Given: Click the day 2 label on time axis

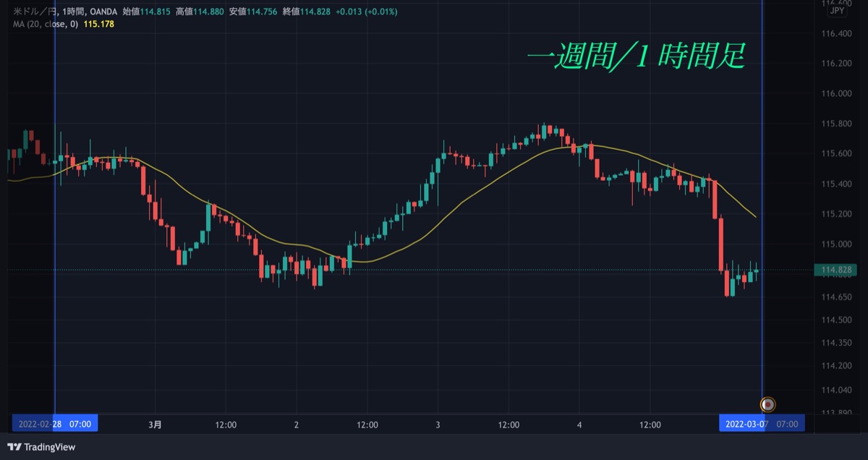Looking at the screenshot, I should tap(297, 424).
